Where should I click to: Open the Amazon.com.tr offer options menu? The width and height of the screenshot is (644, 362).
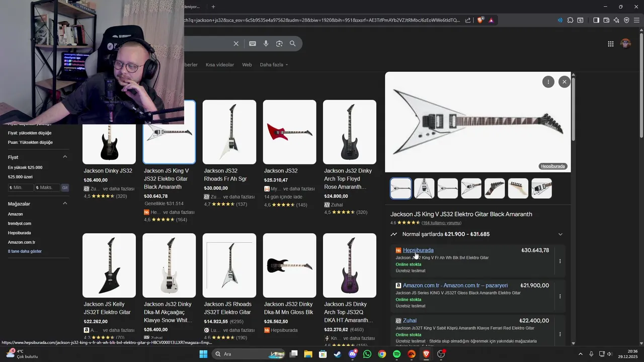pos(560,296)
